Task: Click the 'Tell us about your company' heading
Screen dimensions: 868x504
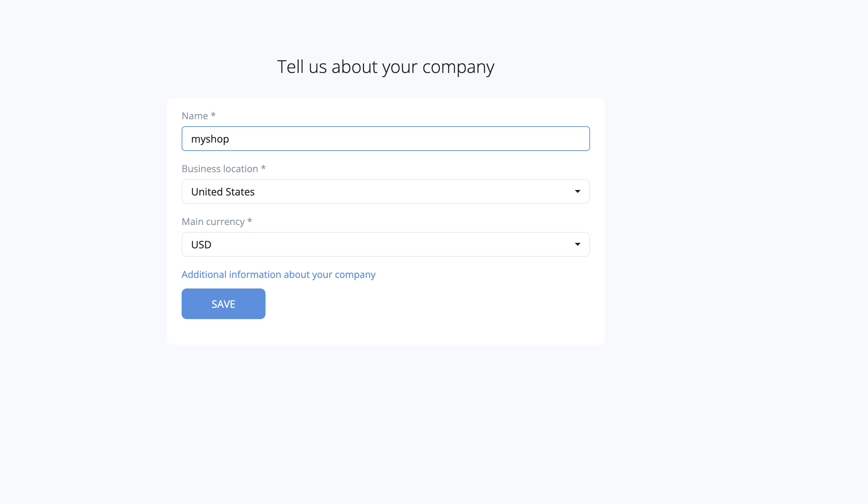Action: (x=385, y=67)
